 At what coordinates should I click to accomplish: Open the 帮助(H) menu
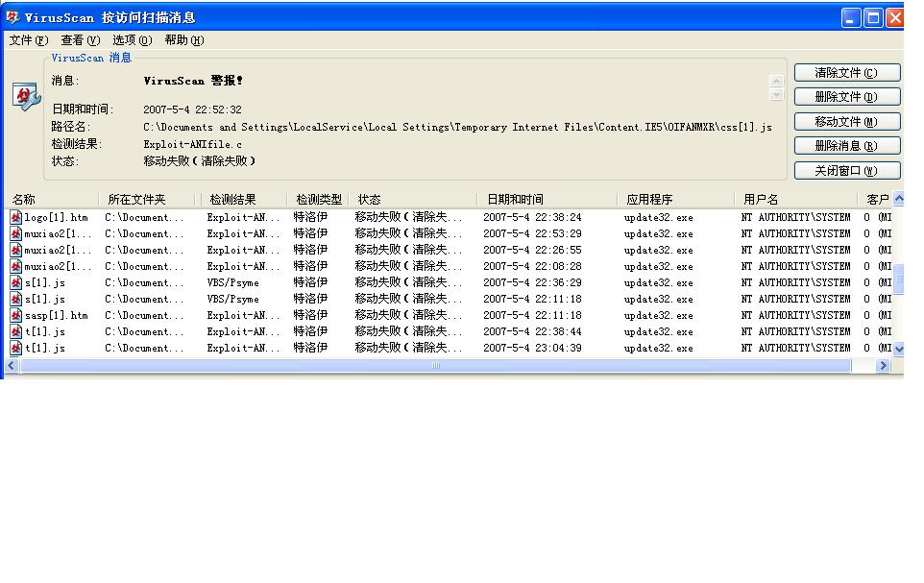coord(183,40)
